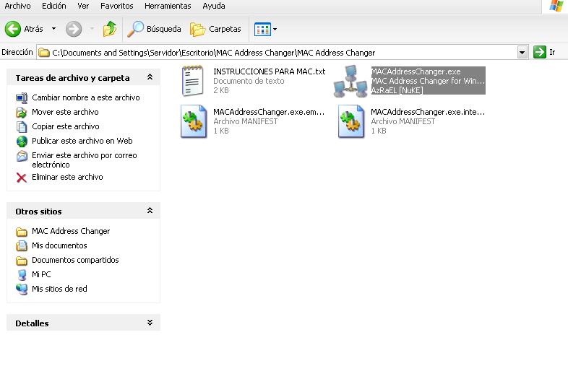Screen dimensions: 568x392
Task: Click the red X delete icon
Action: (22, 178)
